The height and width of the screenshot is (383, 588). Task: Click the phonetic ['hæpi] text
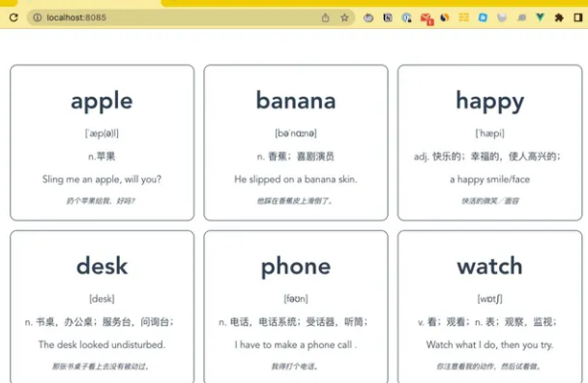pyautogui.click(x=489, y=133)
